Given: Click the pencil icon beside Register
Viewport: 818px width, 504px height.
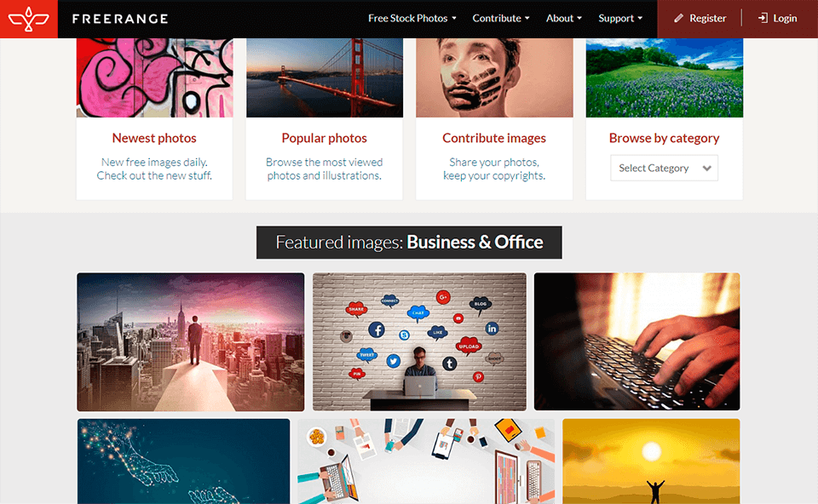Looking at the screenshot, I should [678, 18].
